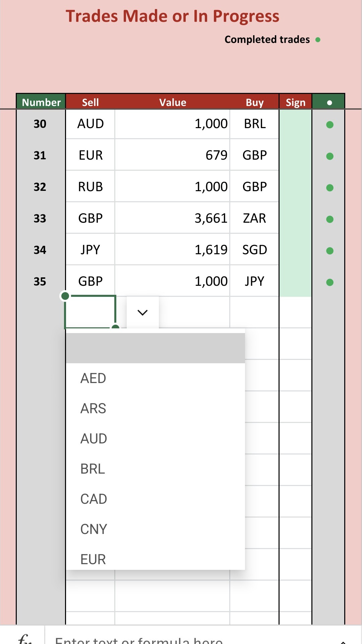Viewport: 362px width, 644px height.
Task: Select Value cell showing 3,661
Action: (172, 218)
